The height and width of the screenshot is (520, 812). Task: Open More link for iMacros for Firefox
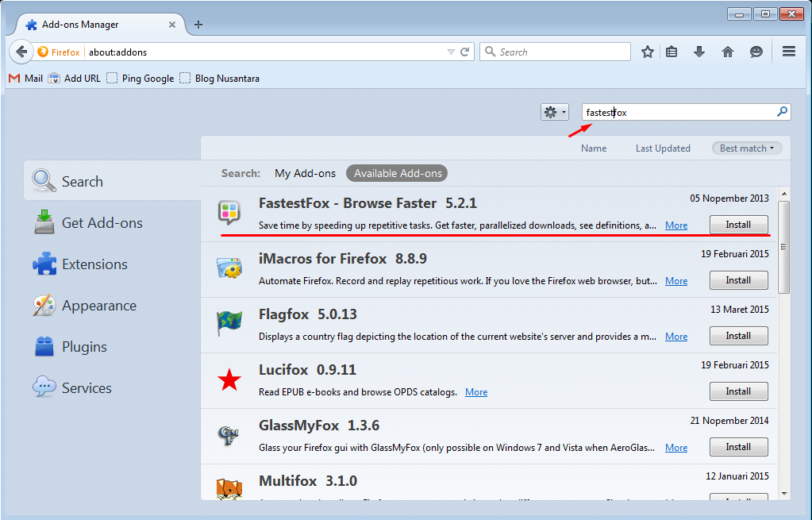676,281
